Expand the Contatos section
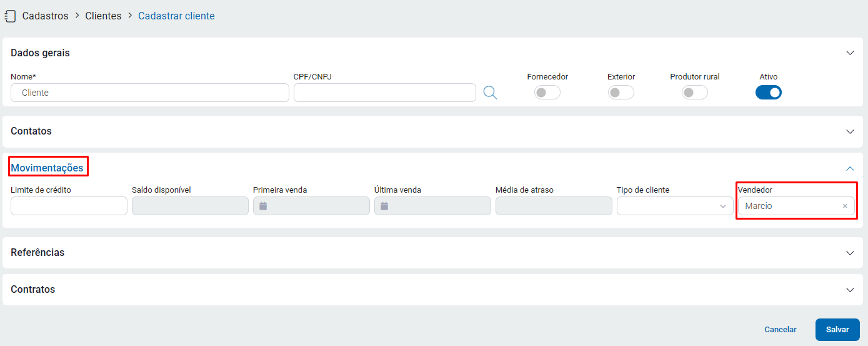This screenshot has width=868, height=346. (850, 132)
